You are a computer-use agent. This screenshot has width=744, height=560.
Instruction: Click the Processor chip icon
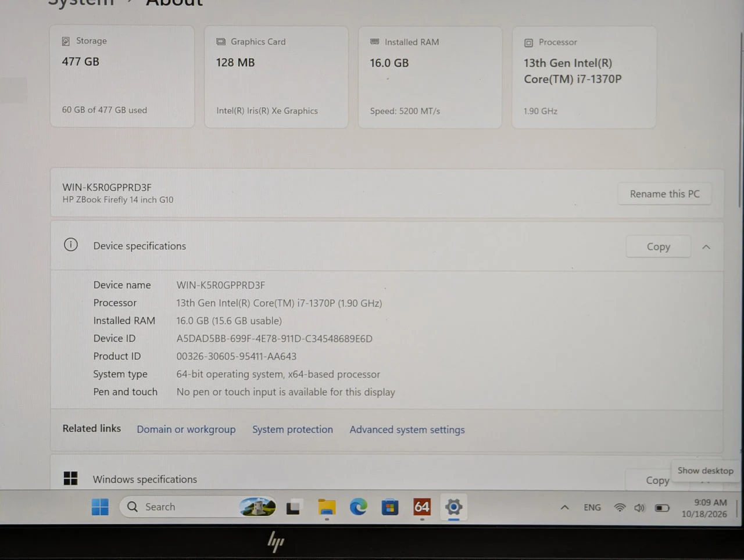click(528, 42)
